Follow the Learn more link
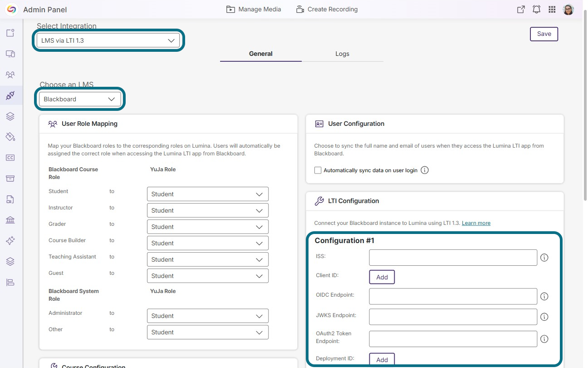 click(476, 223)
